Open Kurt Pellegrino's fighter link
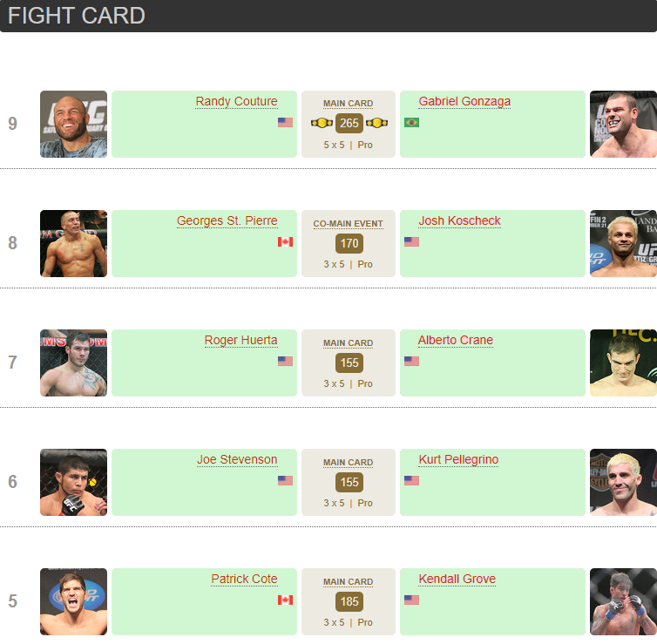Image resolution: width=657 pixels, height=644 pixels. [458, 460]
